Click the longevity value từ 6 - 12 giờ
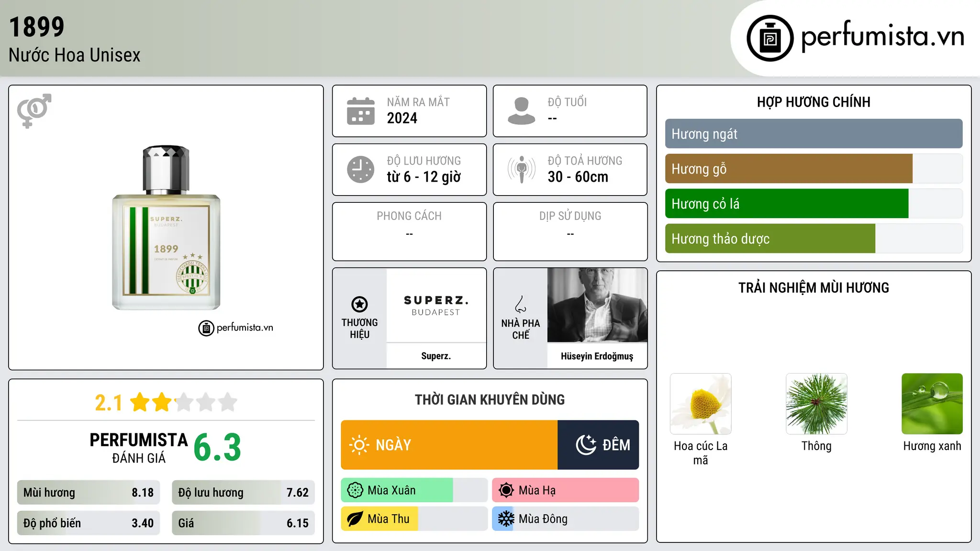Viewport: 980px width, 551px height. pyautogui.click(x=423, y=177)
